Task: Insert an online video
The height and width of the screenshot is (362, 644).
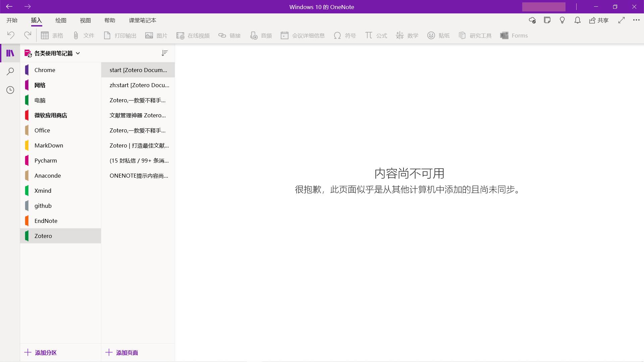Action: (193, 35)
